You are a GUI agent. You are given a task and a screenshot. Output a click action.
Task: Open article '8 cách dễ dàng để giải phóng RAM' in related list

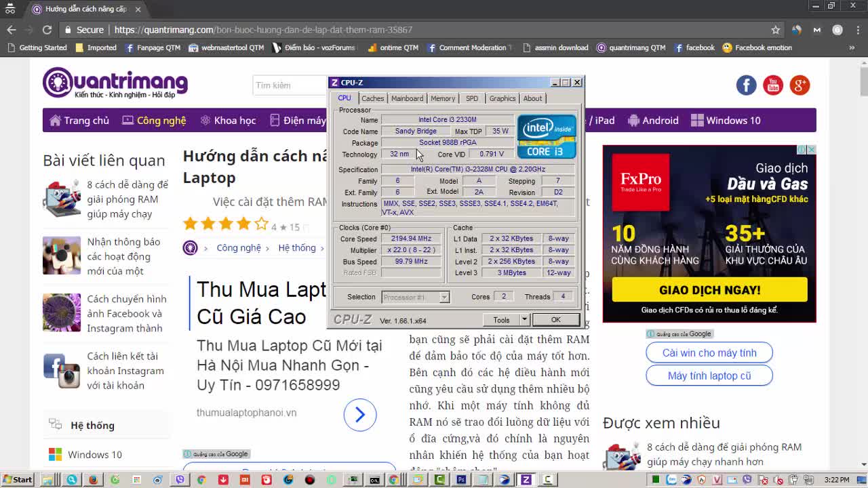(127, 199)
